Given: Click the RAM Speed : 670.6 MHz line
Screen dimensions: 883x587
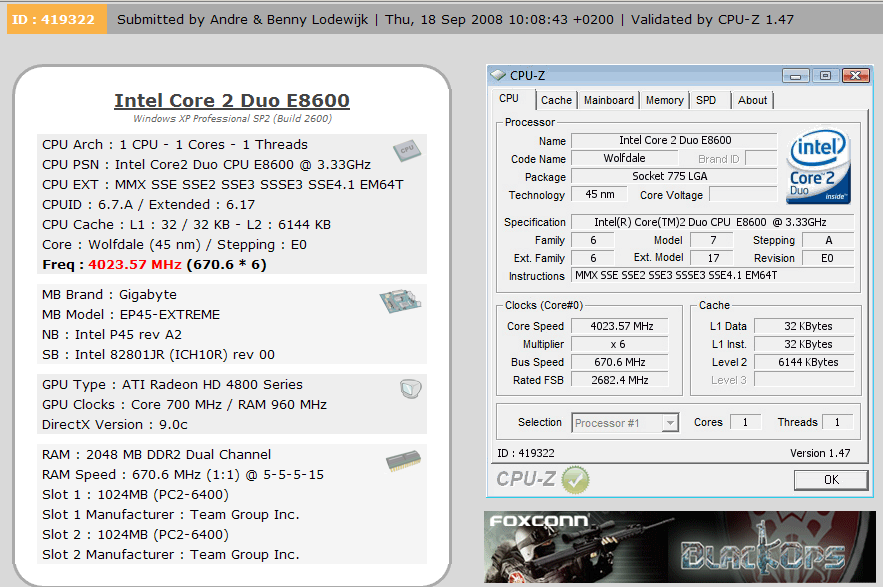Looking at the screenshot, I should coord(183,475).
